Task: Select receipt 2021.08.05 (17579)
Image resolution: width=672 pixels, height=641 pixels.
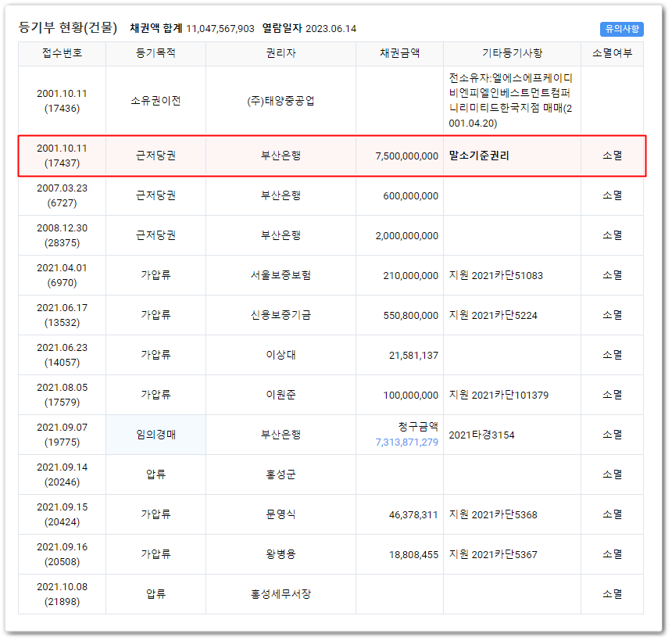Action: [63, 395]
